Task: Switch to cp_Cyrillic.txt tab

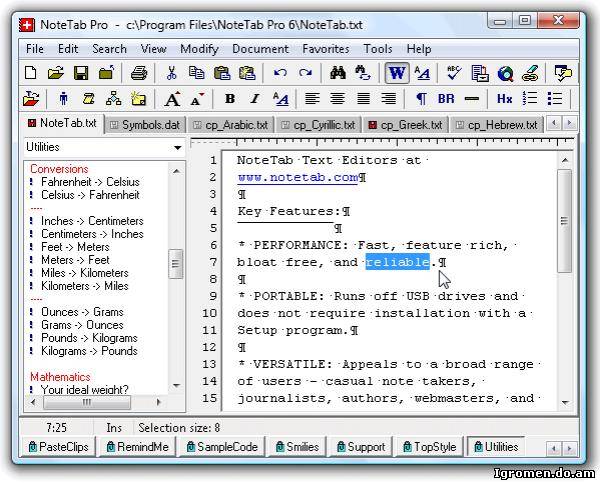Action: 318,125
